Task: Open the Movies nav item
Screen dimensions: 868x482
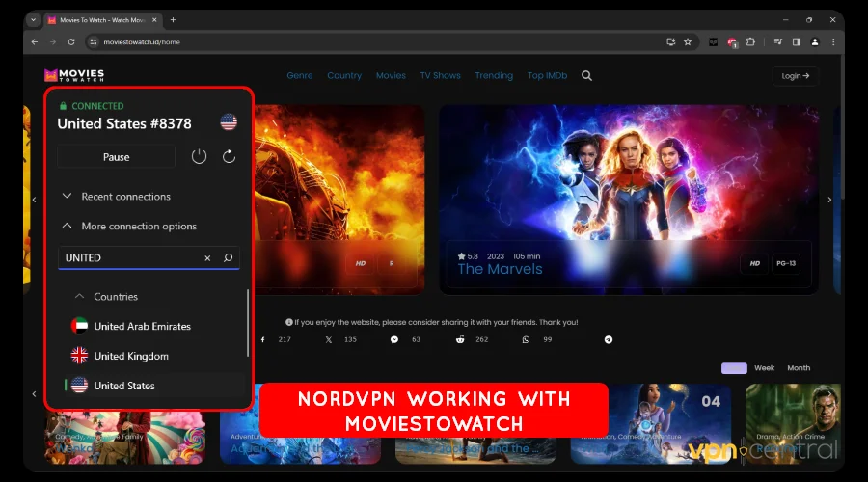Action: pos(391,76)
